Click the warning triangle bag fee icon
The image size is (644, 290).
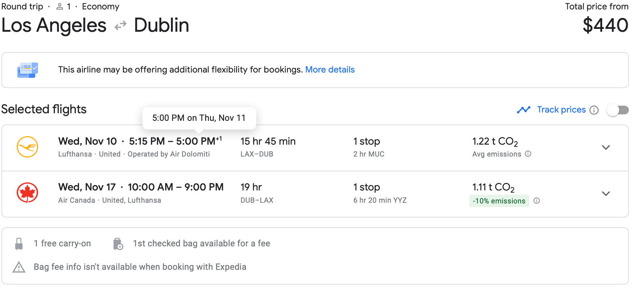pyautogui.click(x=19, y=267)
